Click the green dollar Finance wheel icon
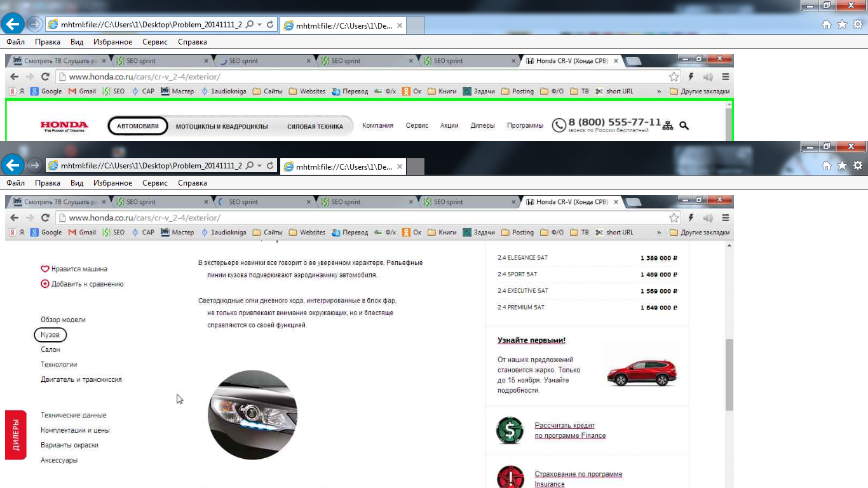The height and width of the screenshot is (488, 868). (x=510, y=430)
